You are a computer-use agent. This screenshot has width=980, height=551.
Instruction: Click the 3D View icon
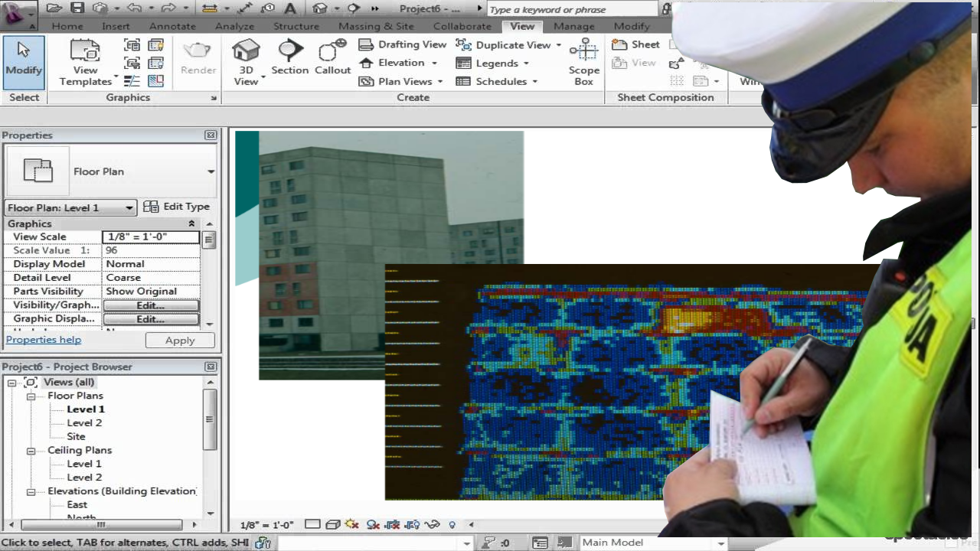tap(246, 61)
